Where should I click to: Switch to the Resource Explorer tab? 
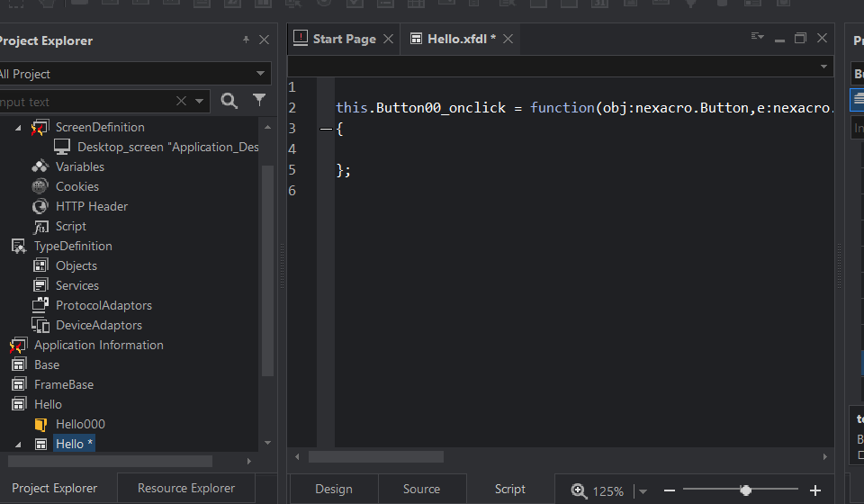[x=186, y=488]
